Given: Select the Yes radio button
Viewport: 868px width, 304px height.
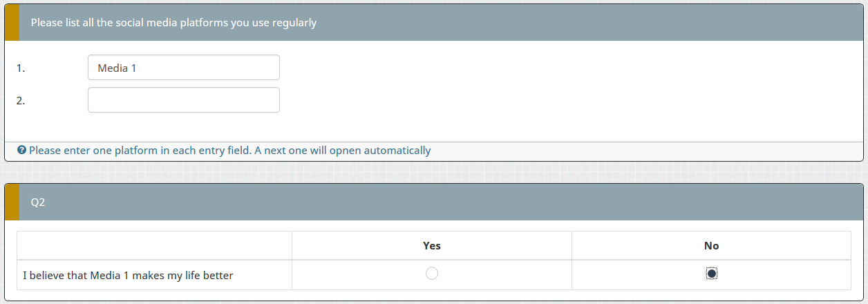Looking at the screenshot, I should [432, 274].
